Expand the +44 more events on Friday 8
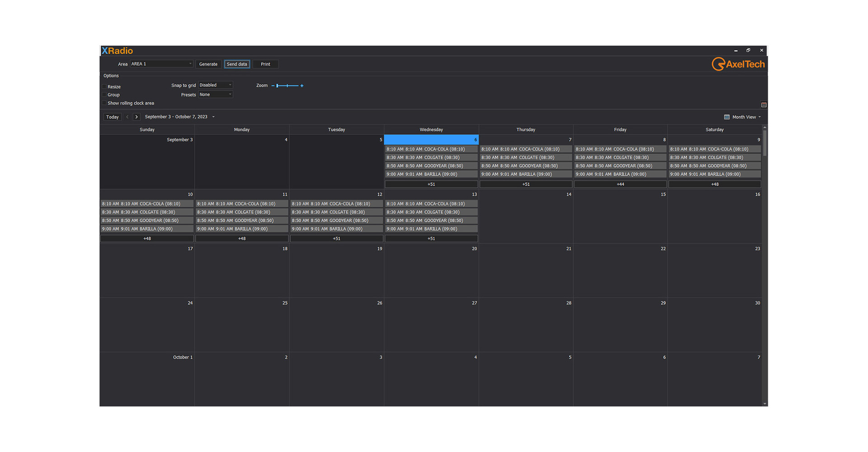The width and height of the screenshot is (868, 452). pyautogui.click(x=620, y=184)
